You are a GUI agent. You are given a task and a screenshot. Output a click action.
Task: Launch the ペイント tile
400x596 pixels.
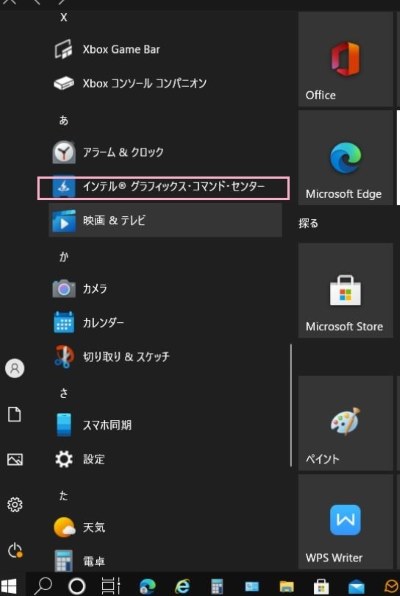coord(345,423)
